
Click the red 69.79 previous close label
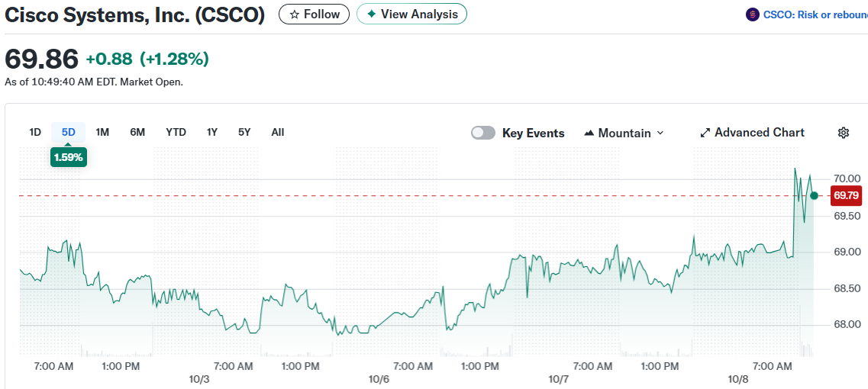[846, 196]
